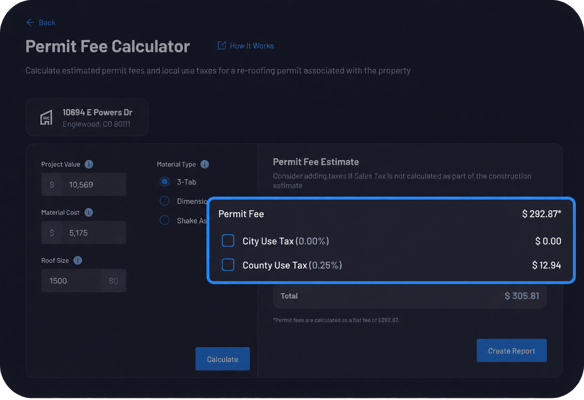Show the Material Cost info icon

[x=89, y=212]
